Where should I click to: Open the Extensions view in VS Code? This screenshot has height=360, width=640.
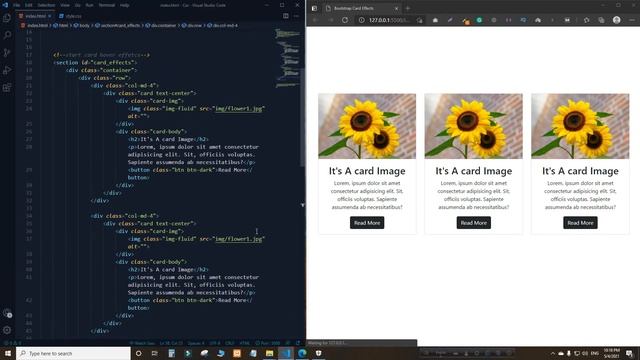[7, 88]
